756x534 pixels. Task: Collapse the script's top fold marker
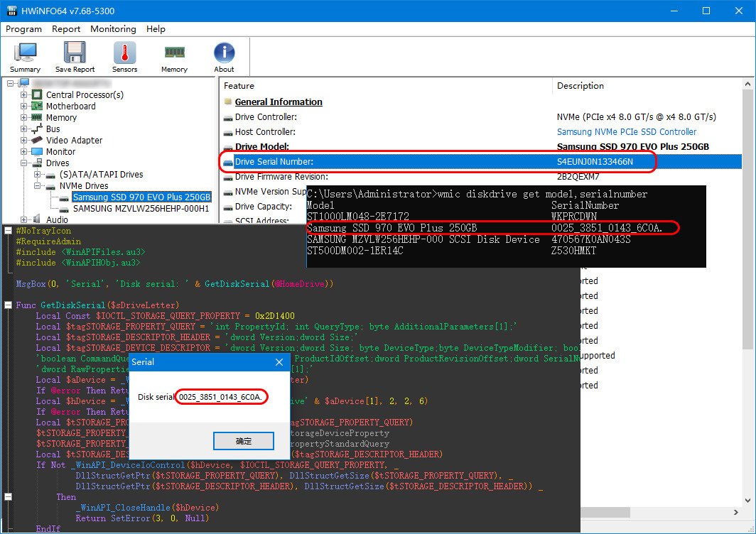click(9, 231)
